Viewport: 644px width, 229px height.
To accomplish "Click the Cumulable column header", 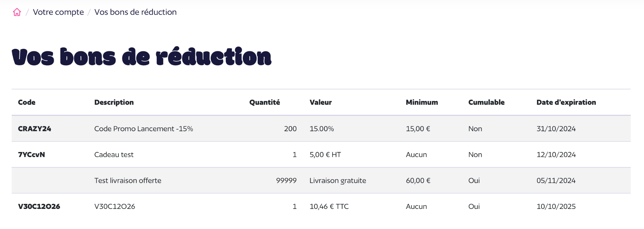I will click(x=486, y=102).
